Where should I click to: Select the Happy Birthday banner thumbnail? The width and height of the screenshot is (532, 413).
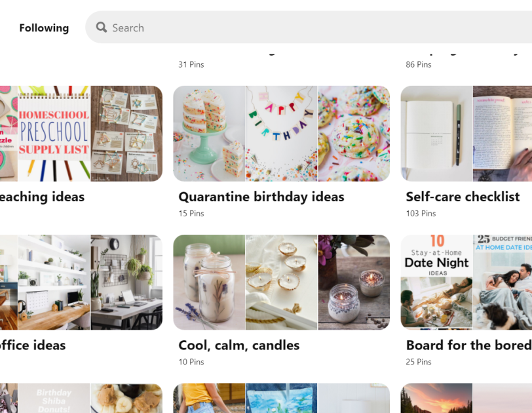point(281,134)
